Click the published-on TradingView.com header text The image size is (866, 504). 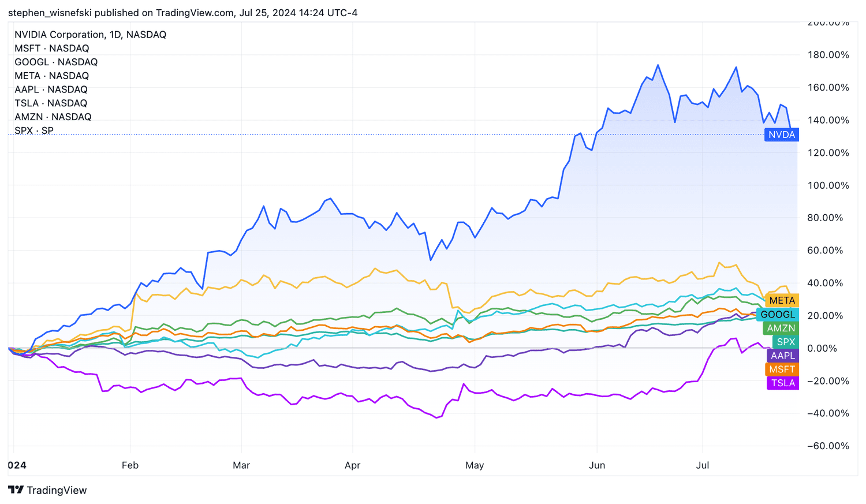(x=182, y=13)
